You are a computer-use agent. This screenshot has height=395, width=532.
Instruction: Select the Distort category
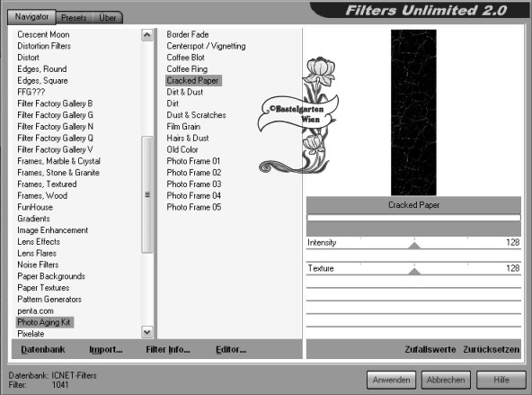(28, 58)
